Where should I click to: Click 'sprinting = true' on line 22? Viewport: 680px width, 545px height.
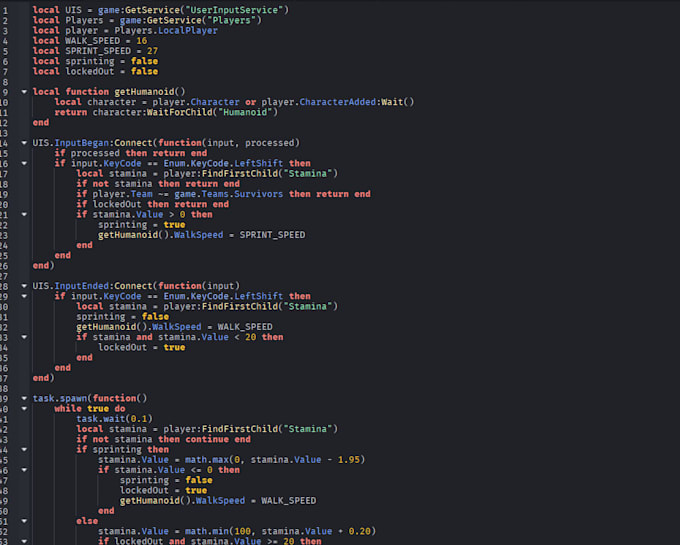[x=142, y=225]
